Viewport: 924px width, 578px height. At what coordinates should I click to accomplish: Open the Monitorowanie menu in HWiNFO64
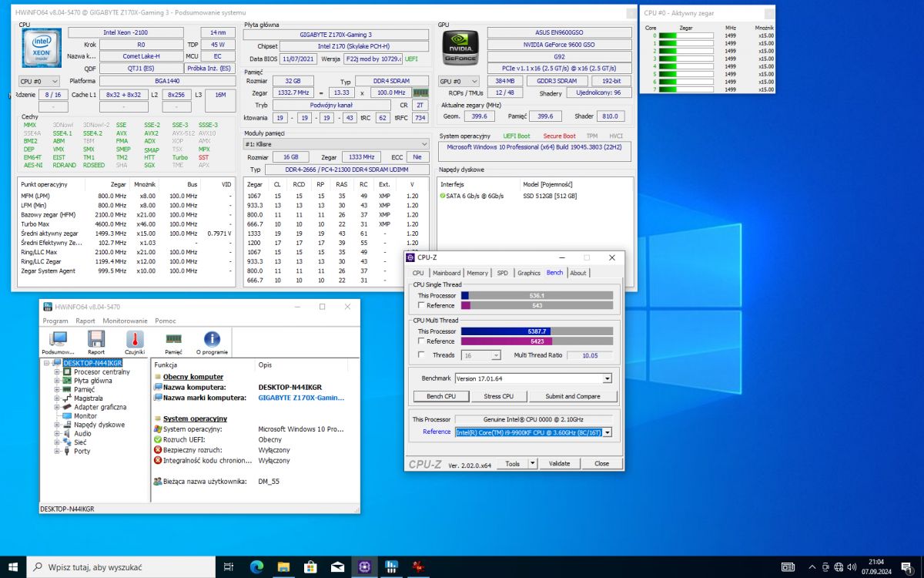coord(125,321)
